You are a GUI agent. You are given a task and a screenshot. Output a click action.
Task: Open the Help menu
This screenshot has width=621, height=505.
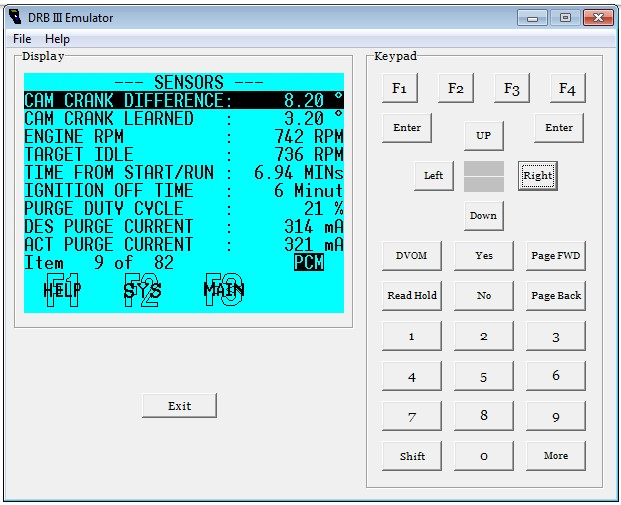pos(58,39)
